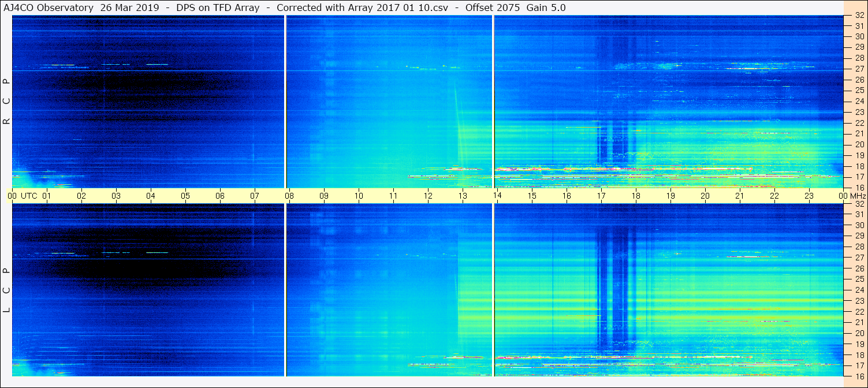This screenshot has width=868, height=388.
Task: Select the 27 MHz tick on RCP scale
Action: (859, 69)
